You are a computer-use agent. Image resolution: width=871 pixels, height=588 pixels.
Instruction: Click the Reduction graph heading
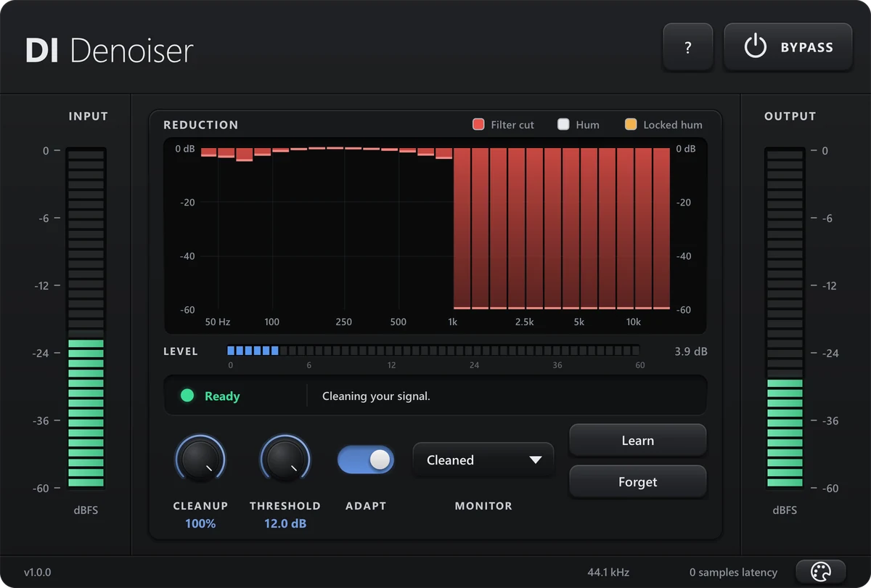(201, 125)
